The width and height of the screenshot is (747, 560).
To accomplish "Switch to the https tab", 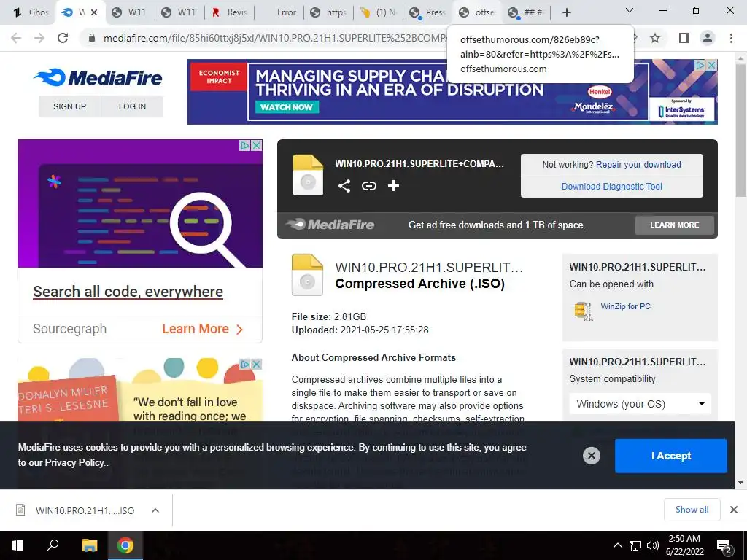I will [330, 12].
